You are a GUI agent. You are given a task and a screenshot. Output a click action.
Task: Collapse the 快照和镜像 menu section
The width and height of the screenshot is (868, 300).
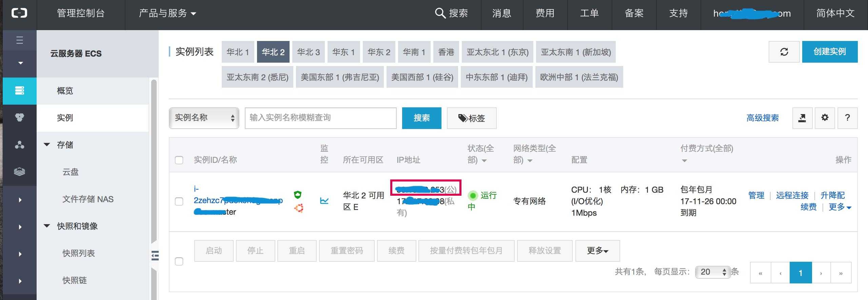pyautogui.click(x=47, y=226)
